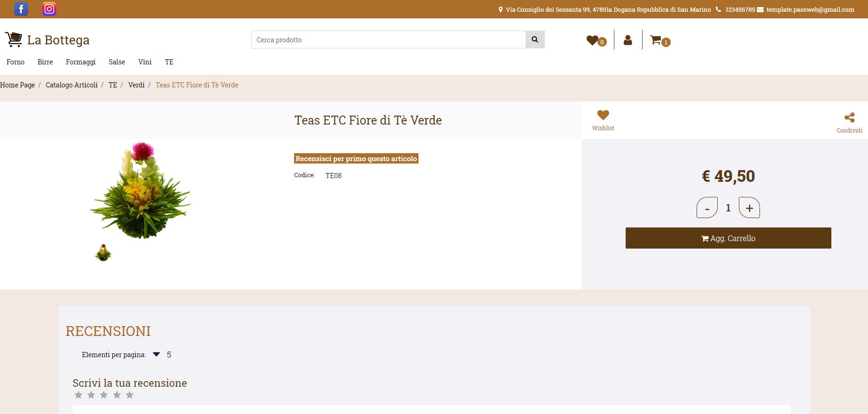Open the wishlist heart in header
This screenshot has width=868, height=414.
click(x=593, y=40)
